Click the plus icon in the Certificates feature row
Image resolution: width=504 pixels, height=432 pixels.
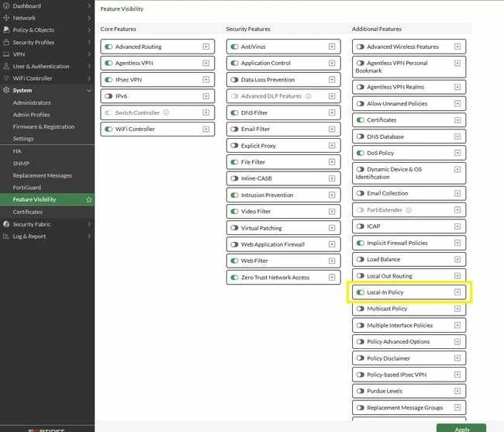coord(457,120)
